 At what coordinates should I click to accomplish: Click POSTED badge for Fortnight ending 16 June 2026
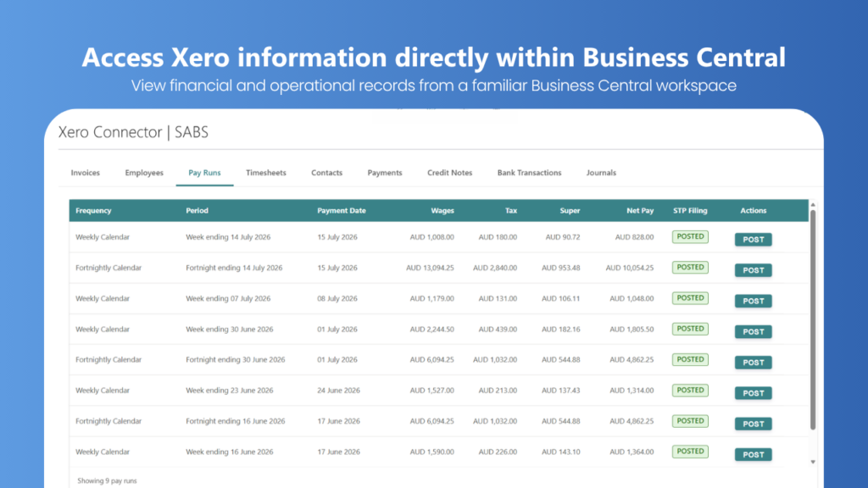pyautogui.click(x=690, y=421)
